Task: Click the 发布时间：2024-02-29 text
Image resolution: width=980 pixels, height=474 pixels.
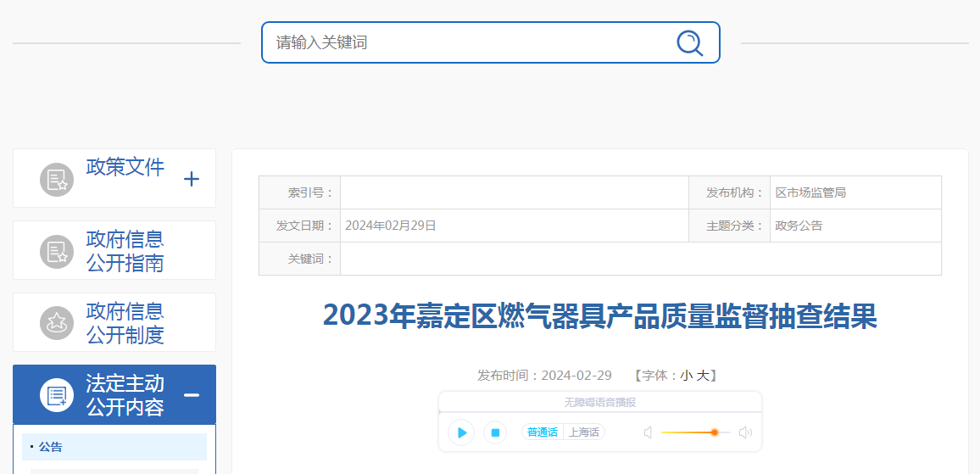Action: (x=544, y=376)
